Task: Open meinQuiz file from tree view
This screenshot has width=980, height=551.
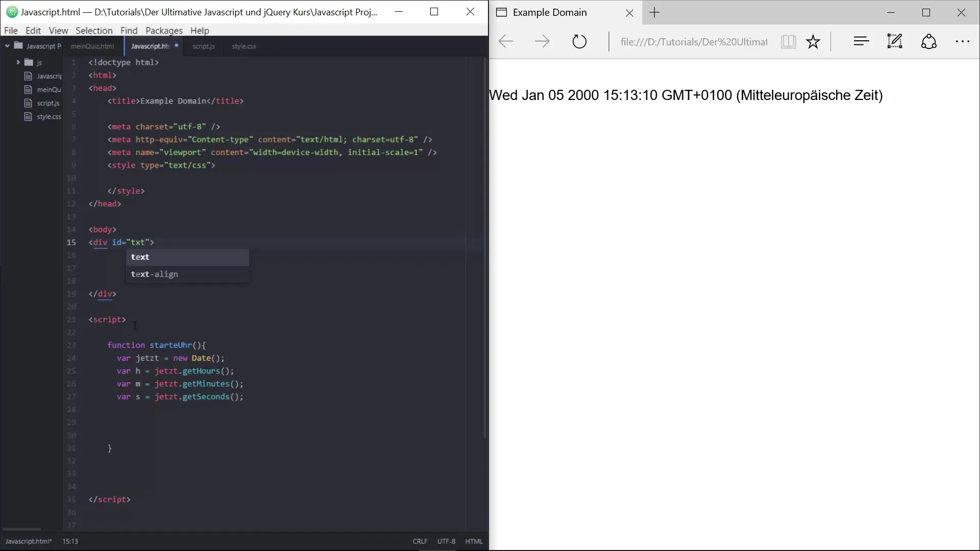Action: tap(49, 90)
